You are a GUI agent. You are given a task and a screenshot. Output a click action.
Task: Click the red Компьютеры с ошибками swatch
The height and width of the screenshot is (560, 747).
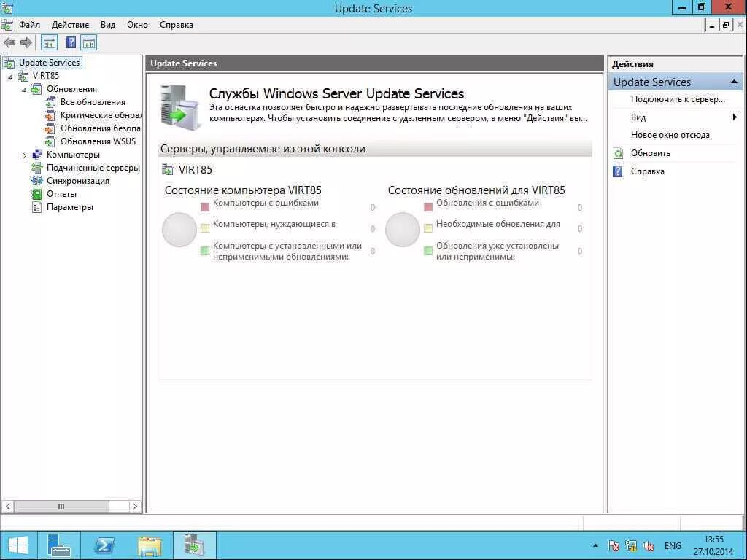[205, 207]
